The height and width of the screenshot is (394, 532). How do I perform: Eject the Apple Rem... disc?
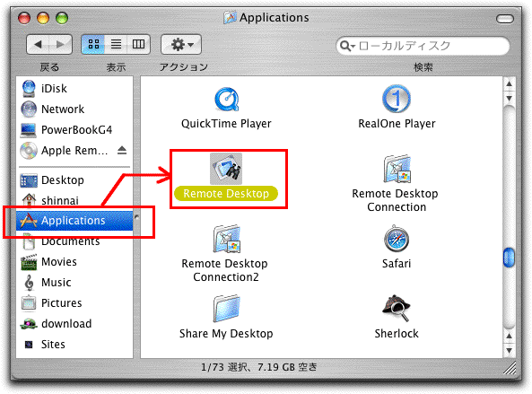[x=122, y=150]
